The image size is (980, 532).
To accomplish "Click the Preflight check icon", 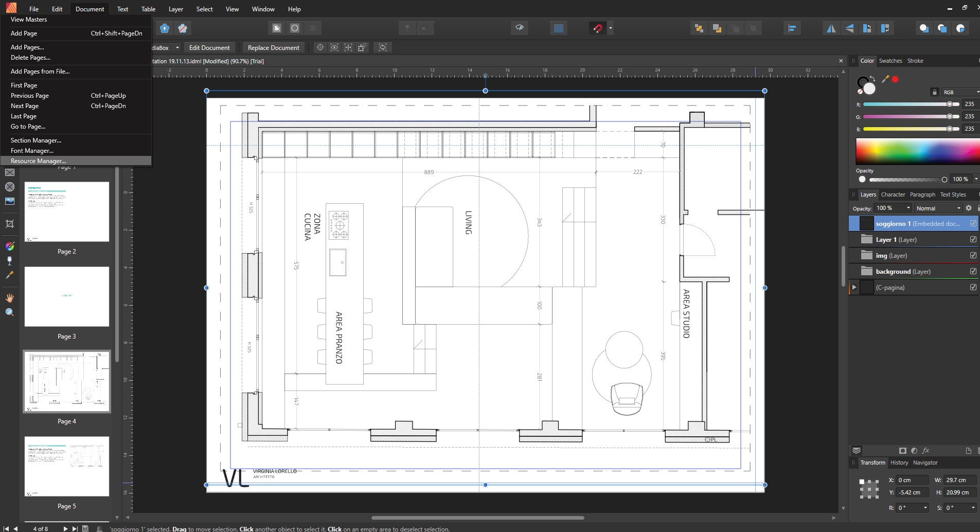I will tap(520, 28).
